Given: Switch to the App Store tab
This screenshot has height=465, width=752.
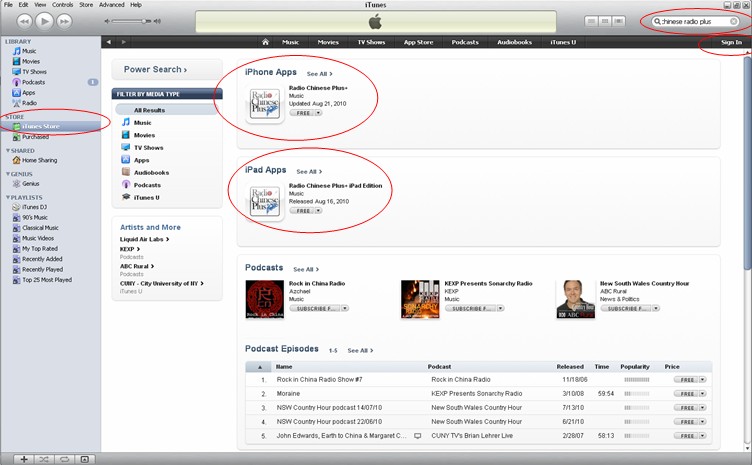Looking at the screenshot, I should click(418, 42).
